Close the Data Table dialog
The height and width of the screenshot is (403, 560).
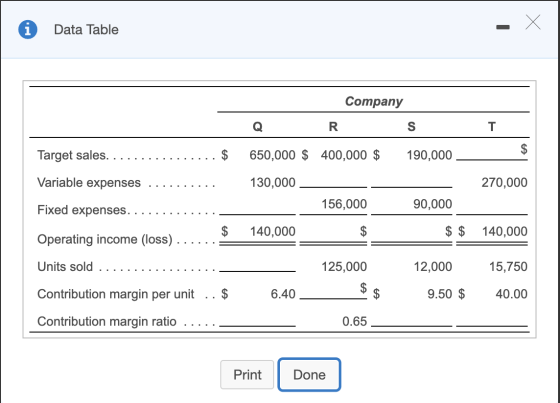[533, 22]
